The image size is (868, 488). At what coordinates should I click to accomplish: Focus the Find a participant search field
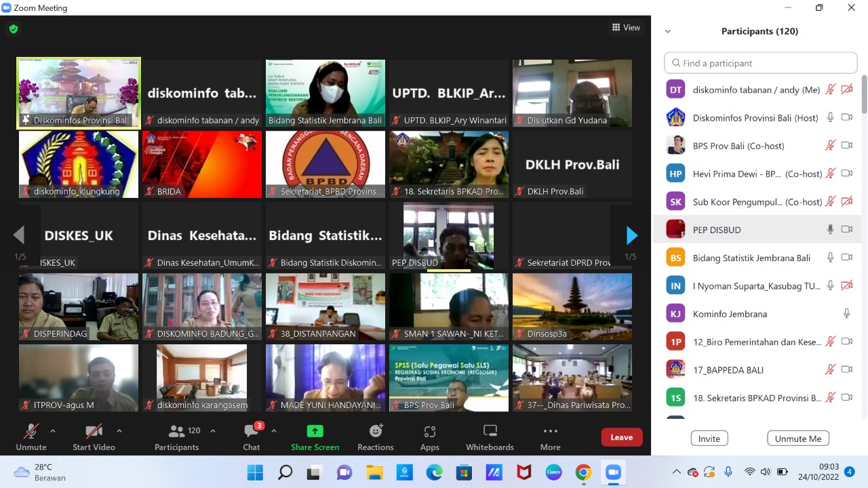pos(760,63)
